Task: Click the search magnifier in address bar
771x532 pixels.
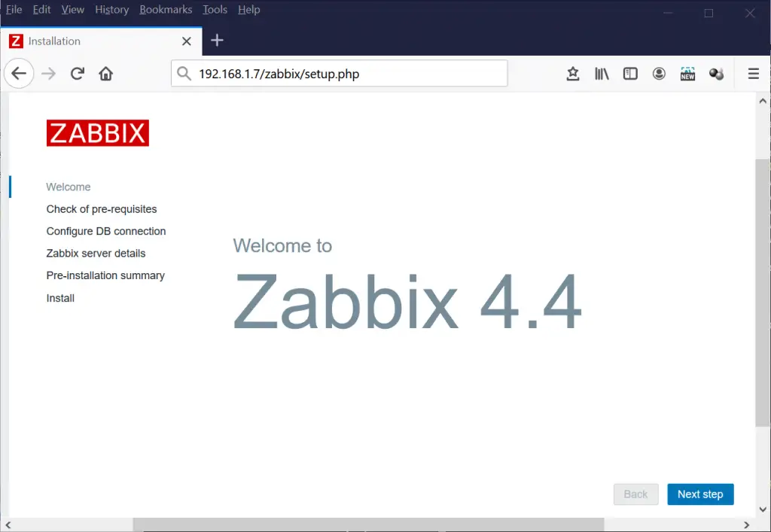Action: pos(184,74)
